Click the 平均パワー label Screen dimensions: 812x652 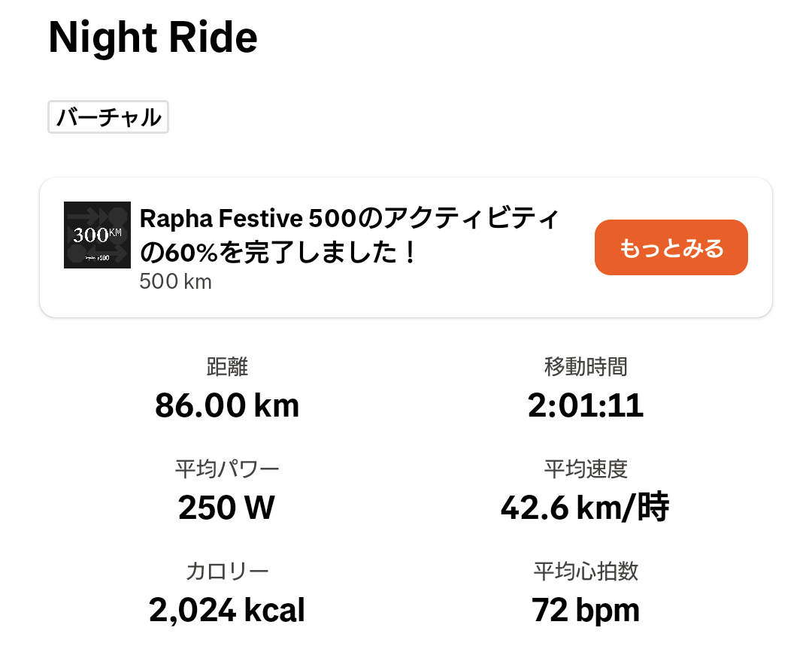(227, 469)
